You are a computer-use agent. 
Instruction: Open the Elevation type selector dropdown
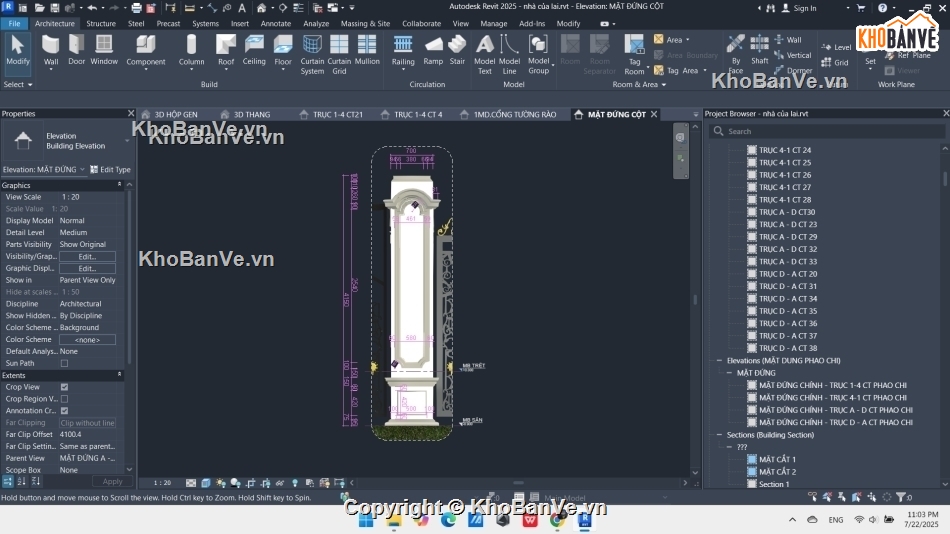[x=127, y=141]
